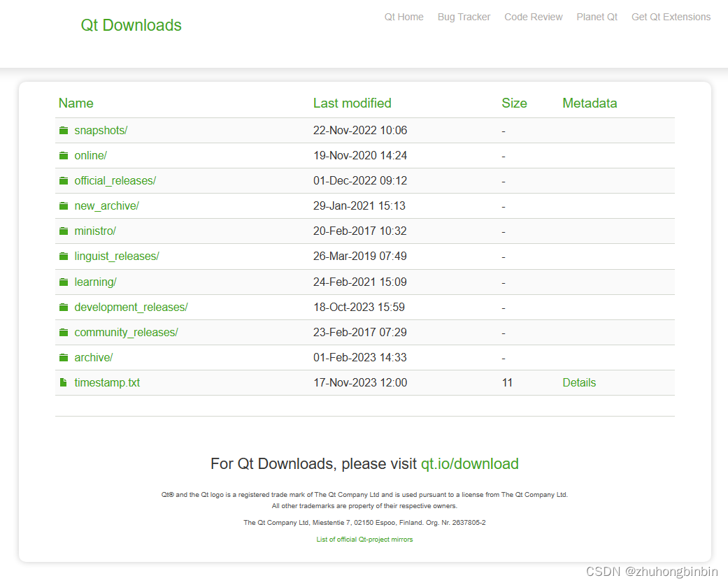Click the folder icon next to learning/
The width and height of the screenshot is (728, 585).
point(64,282)
